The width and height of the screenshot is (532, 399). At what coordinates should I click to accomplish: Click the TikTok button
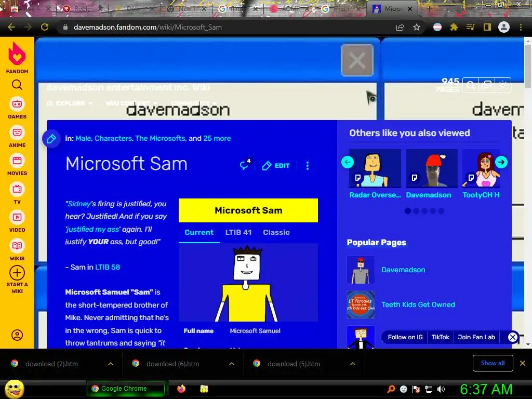pyautogui.click(x=440, y=337)
